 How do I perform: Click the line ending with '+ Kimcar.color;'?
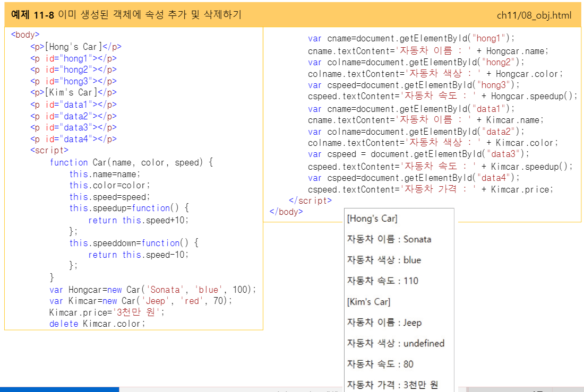pos(433,143)
